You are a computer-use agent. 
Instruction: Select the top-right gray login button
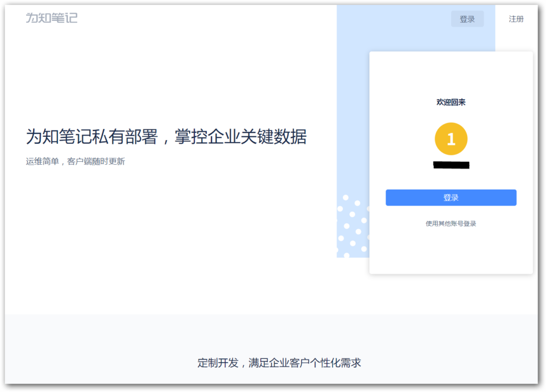point(468,19)
